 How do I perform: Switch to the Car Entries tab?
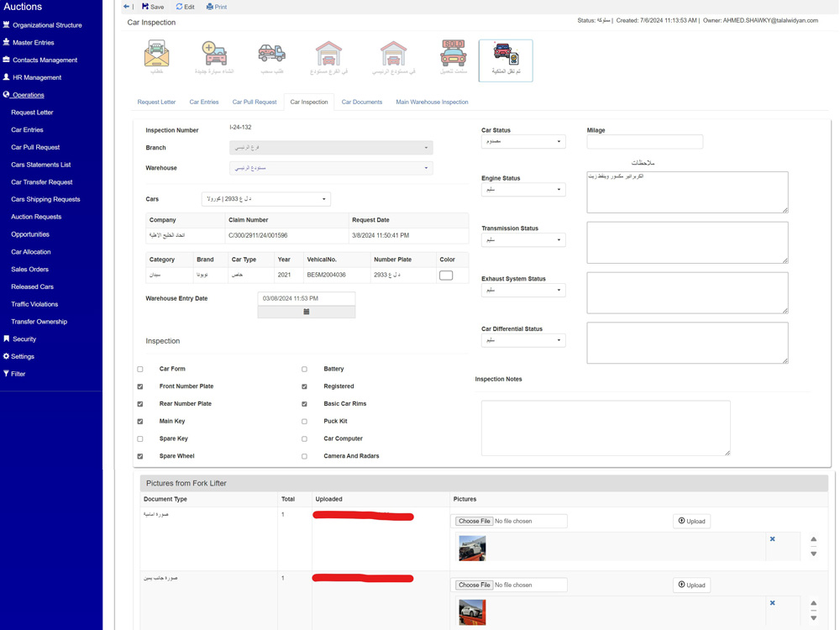tap(204, 102)
